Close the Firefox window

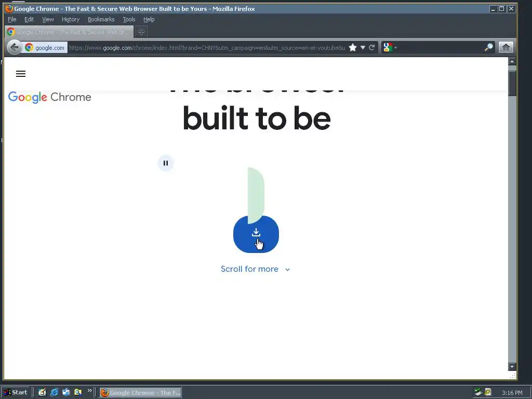point(511,9)
